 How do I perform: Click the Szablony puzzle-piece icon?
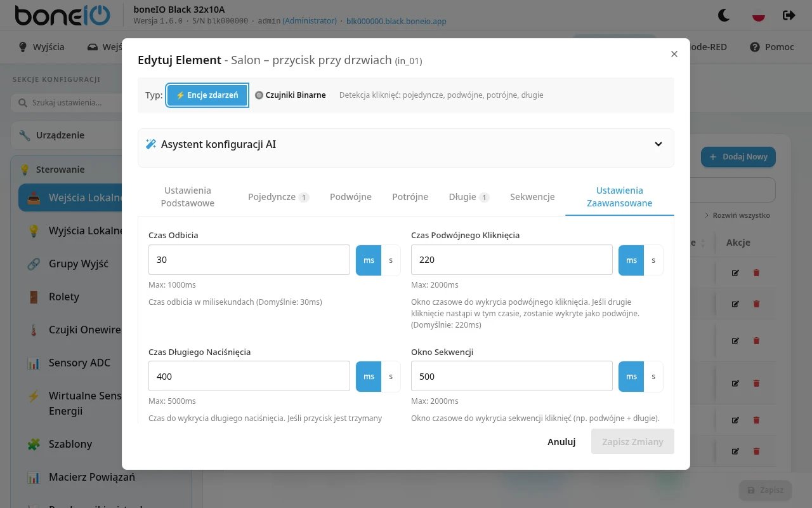34,444
